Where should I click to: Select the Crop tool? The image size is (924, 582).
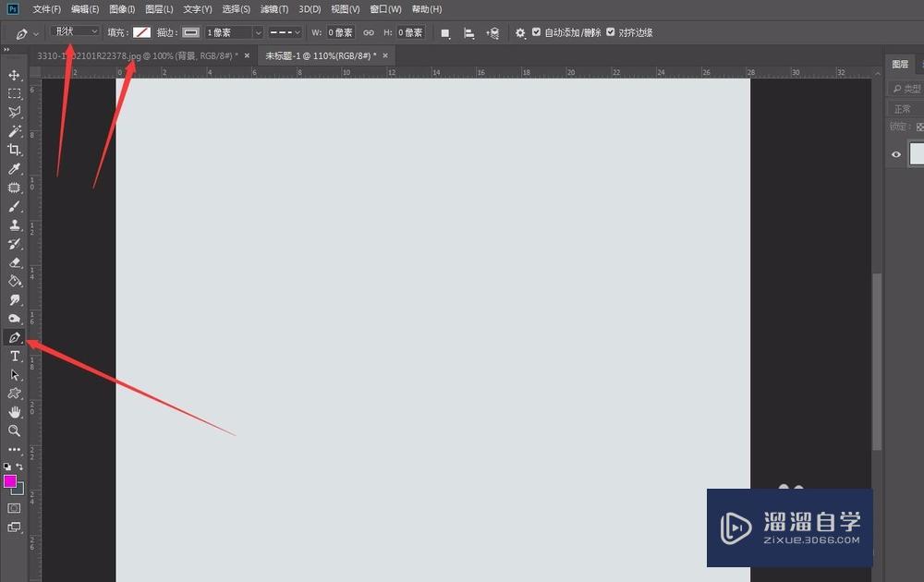[14, 151]
